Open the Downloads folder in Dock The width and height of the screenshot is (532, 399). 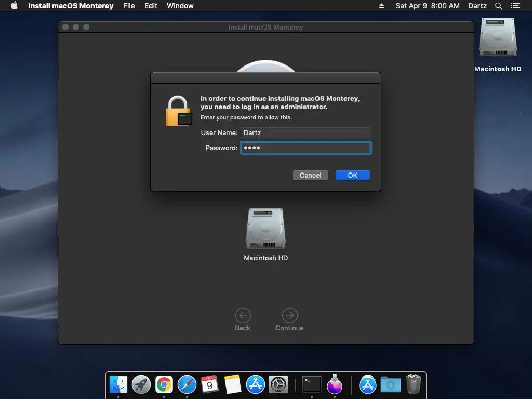point(391,384)
